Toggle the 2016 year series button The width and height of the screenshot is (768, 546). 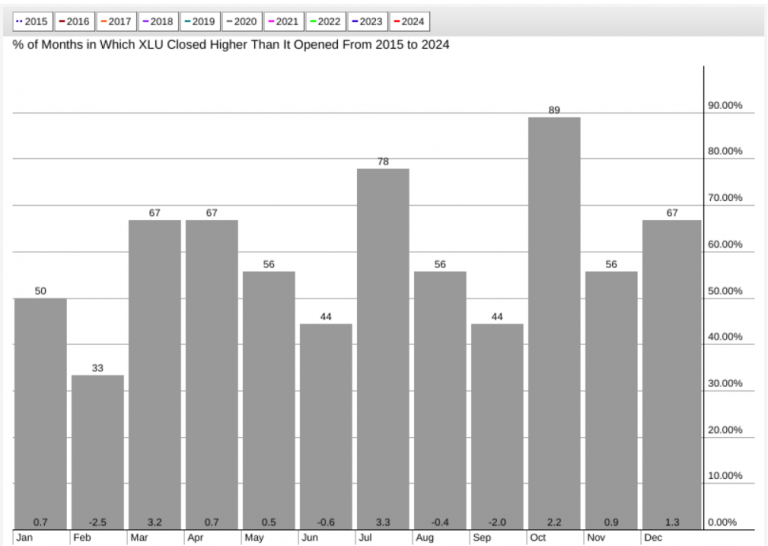coord(74,22)
